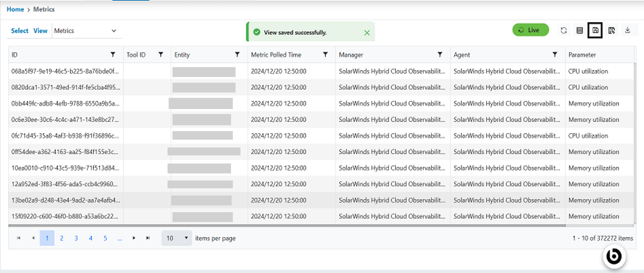Viewport: 644px width, 273px height.
Task: Filter the Metric Polled Time column
Action: (x=325, y=55)
